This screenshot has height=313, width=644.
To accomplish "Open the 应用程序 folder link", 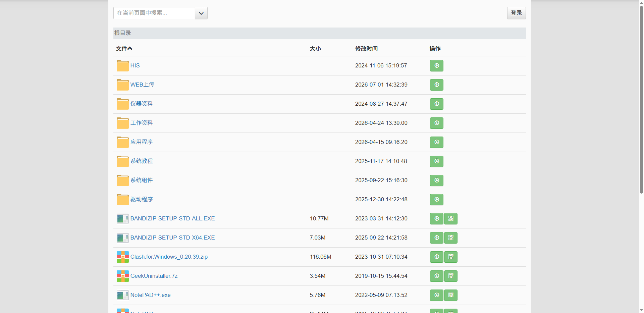I will [x=142, y=142].
